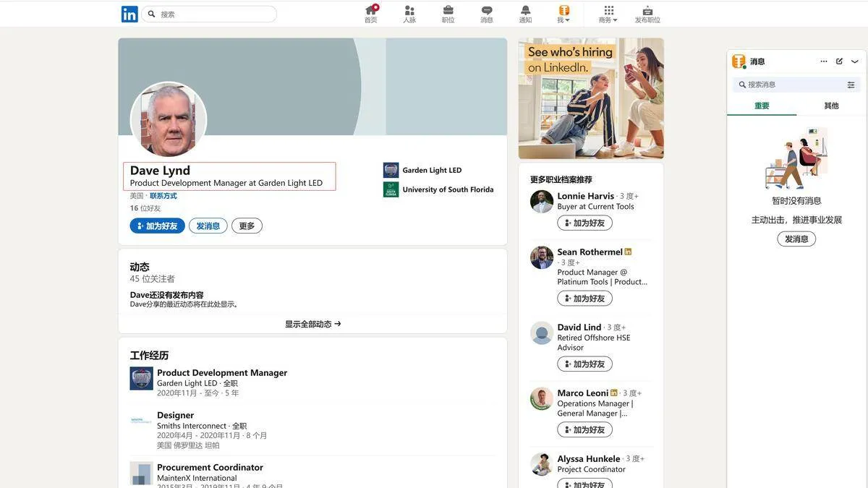868x488 pixels.
Task: Click Sean Rothermel's avatar
Action: coord(542,257)
